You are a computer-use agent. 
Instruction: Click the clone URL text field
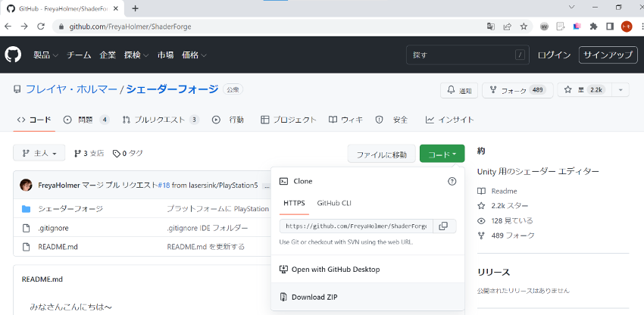[x=356, y=226]
